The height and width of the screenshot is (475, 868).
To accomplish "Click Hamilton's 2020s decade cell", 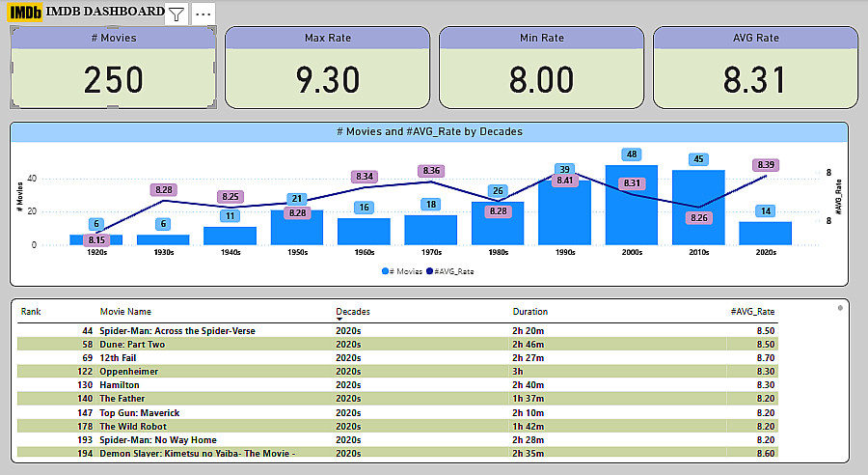I will point(348,384).
